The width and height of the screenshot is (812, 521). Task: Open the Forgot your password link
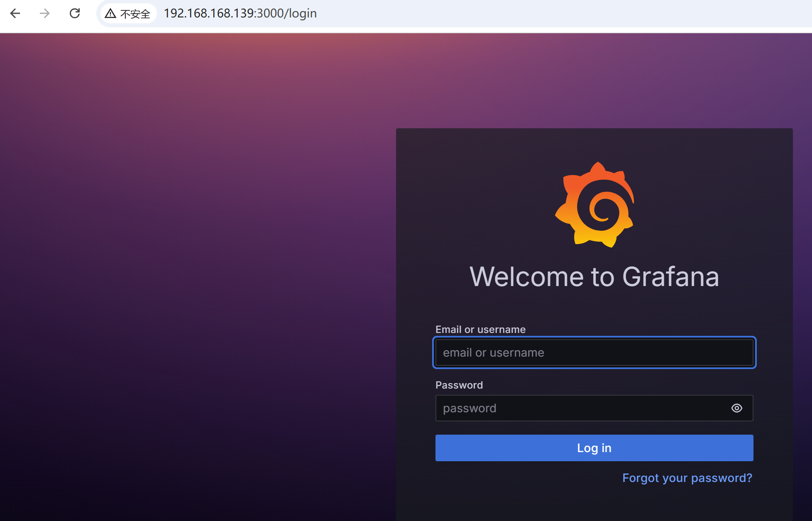(687, 478)
